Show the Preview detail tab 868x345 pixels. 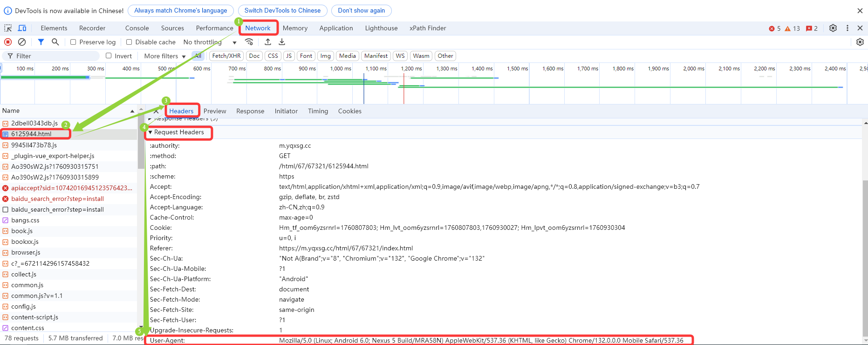[x=215, y=111]
